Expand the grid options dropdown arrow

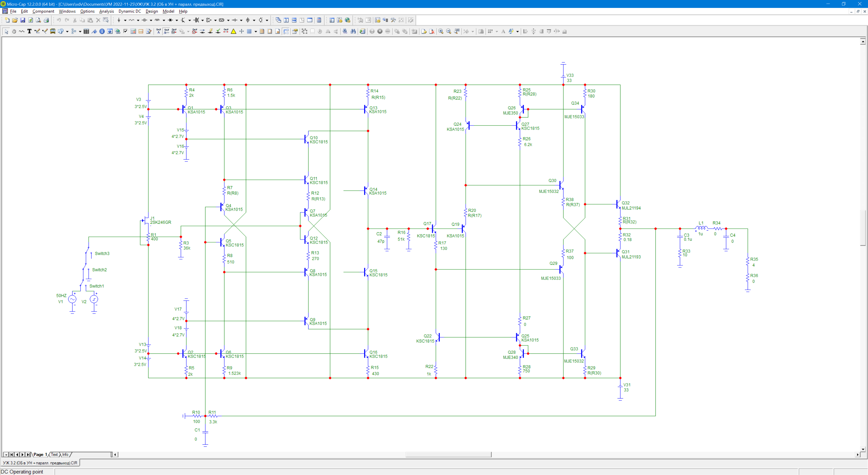point(256,31)
